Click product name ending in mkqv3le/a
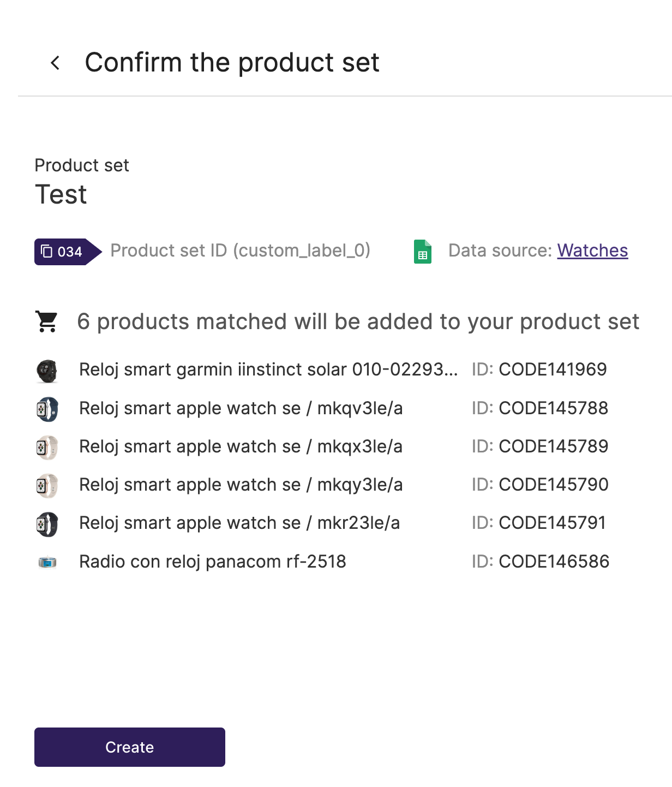 (241, 408)
